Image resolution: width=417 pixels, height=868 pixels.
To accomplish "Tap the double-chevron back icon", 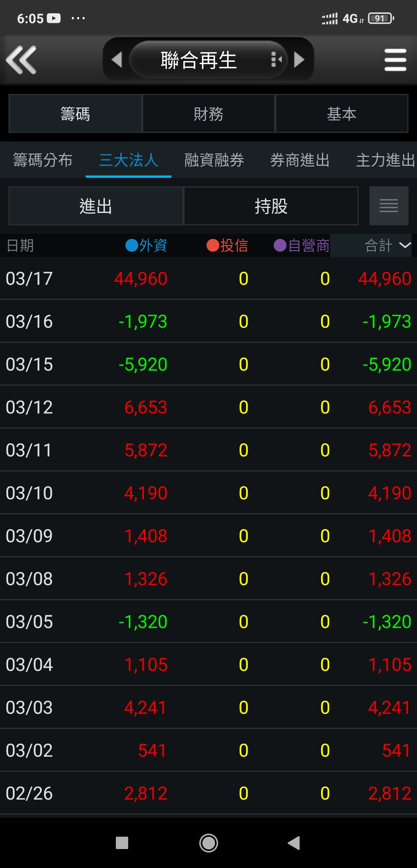I will 22,60.
